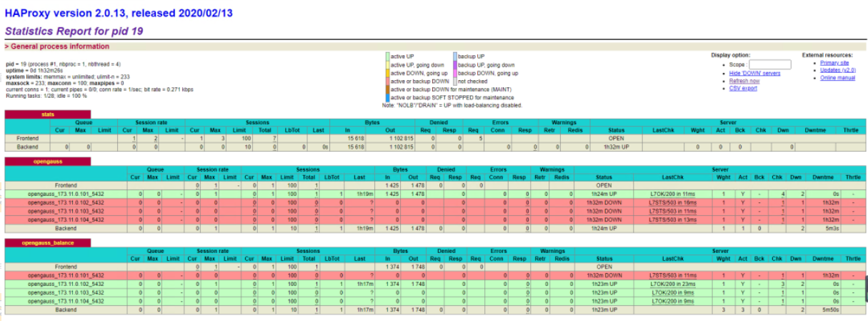This screenshot has height=321, width=868.
Task: Click the 'L7OK/200 in 23ms' LastChk cell
Action: (673, 284)
